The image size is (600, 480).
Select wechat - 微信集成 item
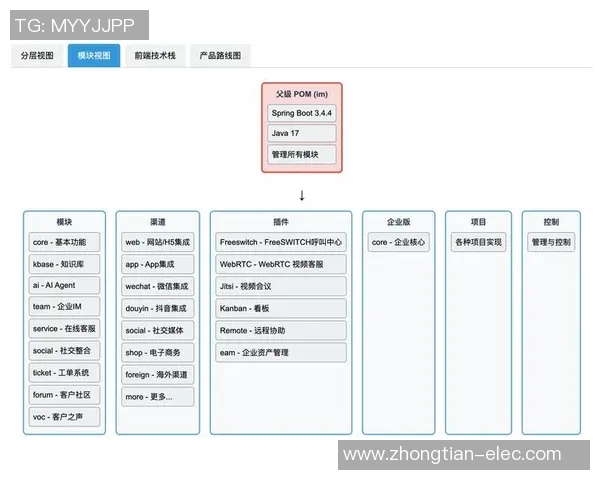(x=158, y=286)
